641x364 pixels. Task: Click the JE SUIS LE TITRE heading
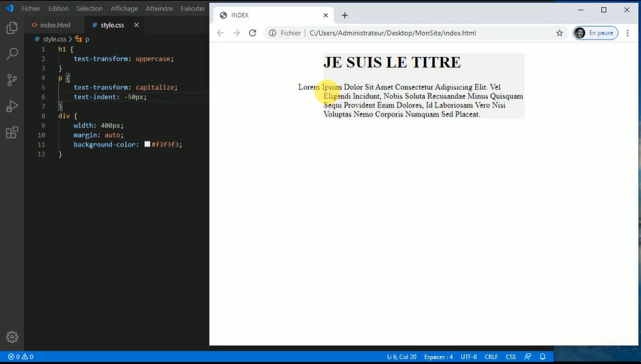pos(392,63)
